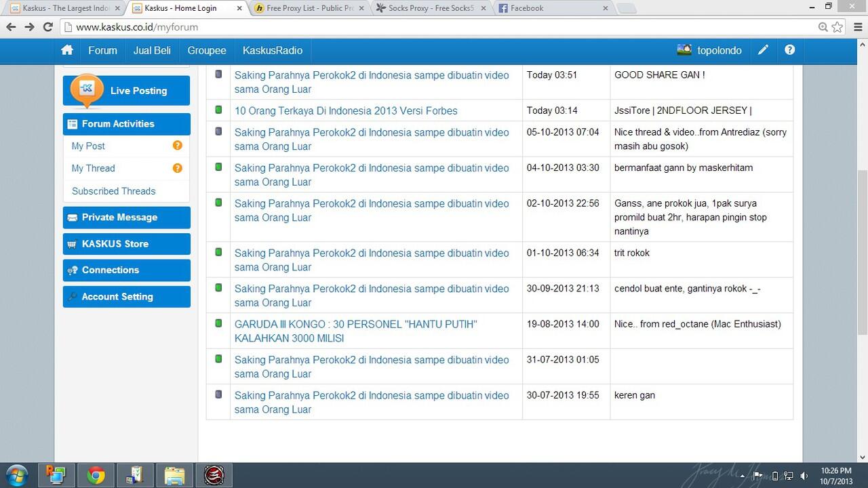Switch to the Facebook tab

click(x=553, y=8)
